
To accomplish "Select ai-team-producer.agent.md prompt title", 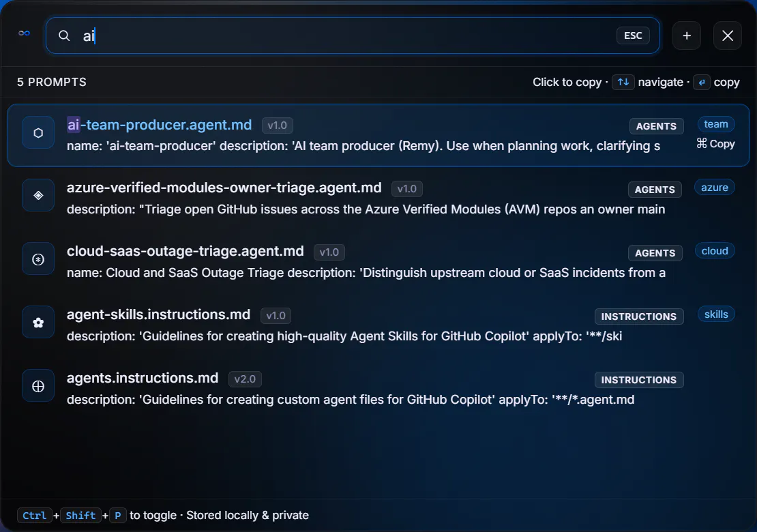I will 160,125.
